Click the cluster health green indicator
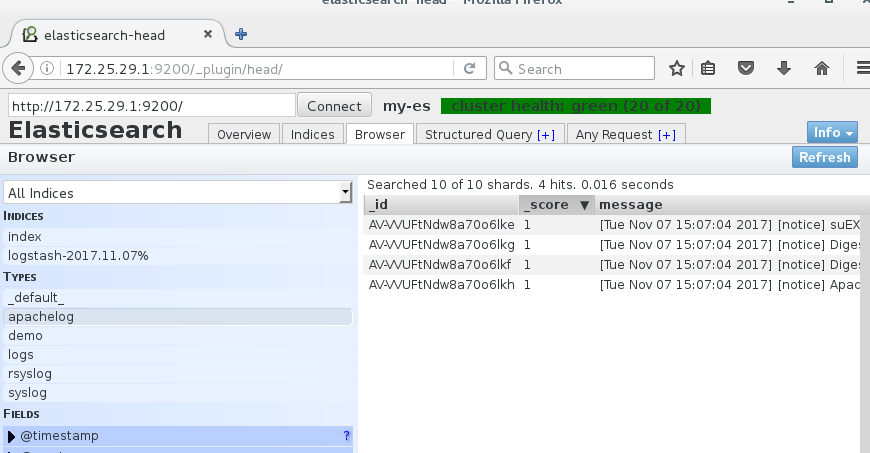The height and width of the screenshot is (453, 870). click(576, 106)
